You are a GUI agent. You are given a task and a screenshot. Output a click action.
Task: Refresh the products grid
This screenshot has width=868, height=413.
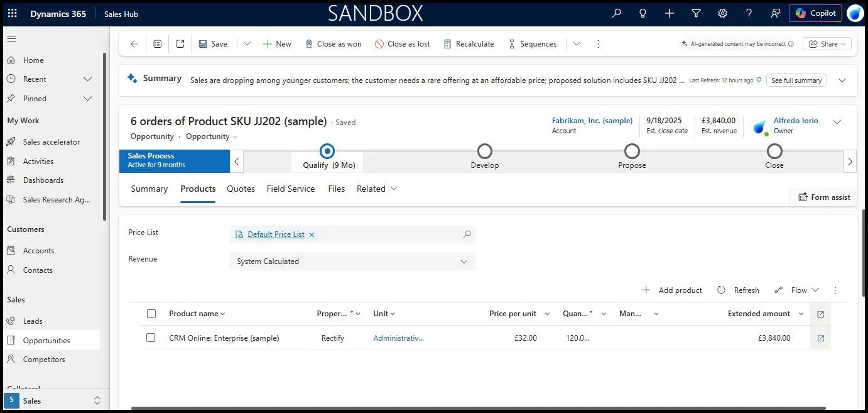pyautogui.click(x=738, y=290)
